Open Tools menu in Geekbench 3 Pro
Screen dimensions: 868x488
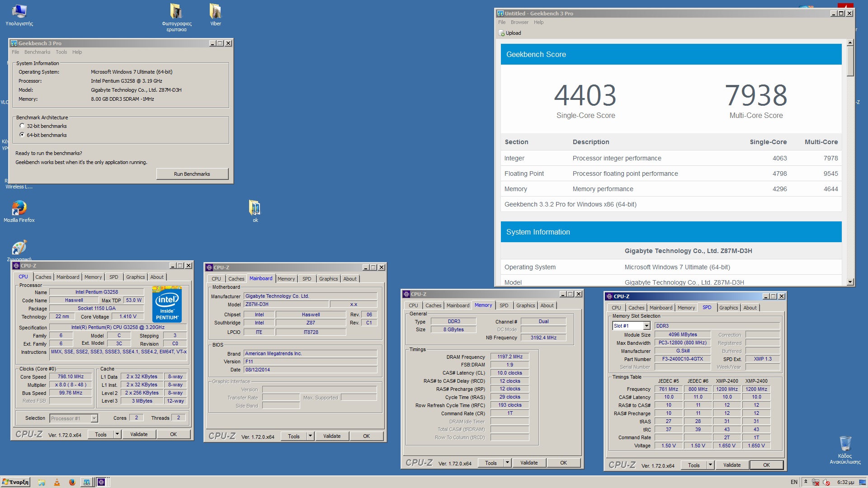(x=61, y=52)
